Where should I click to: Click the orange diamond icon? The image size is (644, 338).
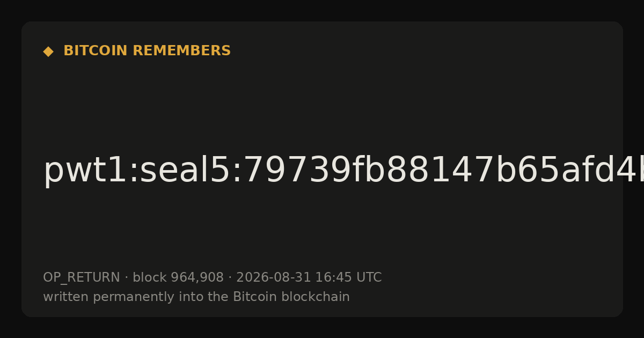48,52
